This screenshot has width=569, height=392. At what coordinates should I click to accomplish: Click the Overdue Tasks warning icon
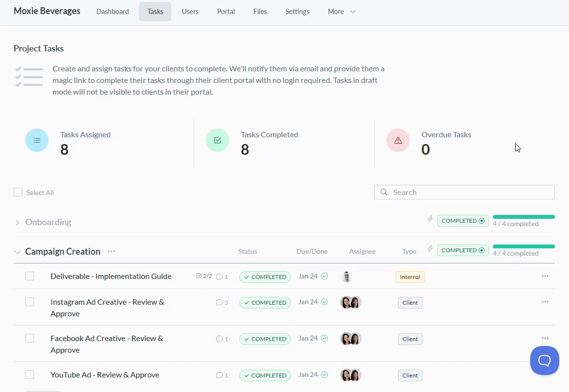tap(398, 140)
